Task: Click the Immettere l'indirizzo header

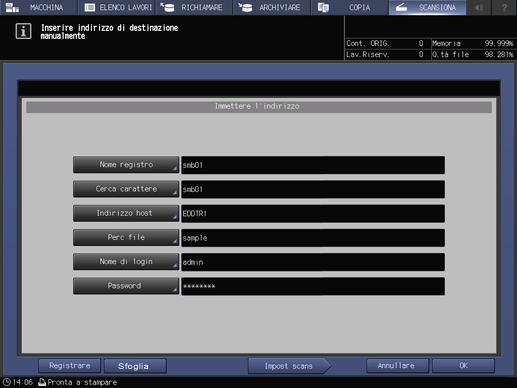Action: pyautogui.click(x=259, y=106)
